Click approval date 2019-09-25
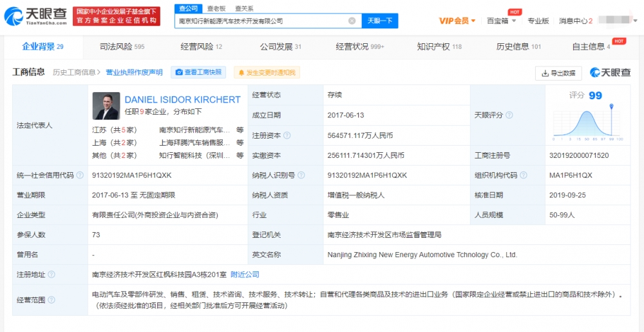The image size is (644, 332). (x=567, y=195)
